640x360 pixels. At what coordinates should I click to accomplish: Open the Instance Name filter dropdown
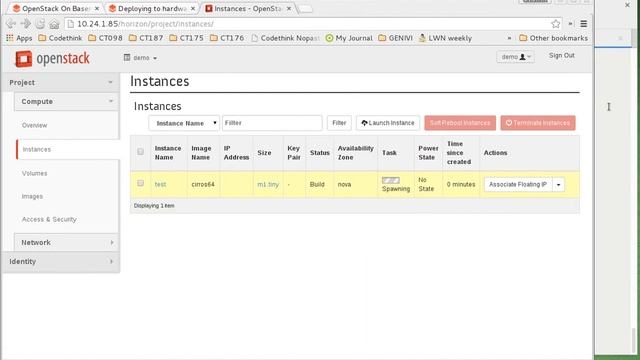(184, 123)
